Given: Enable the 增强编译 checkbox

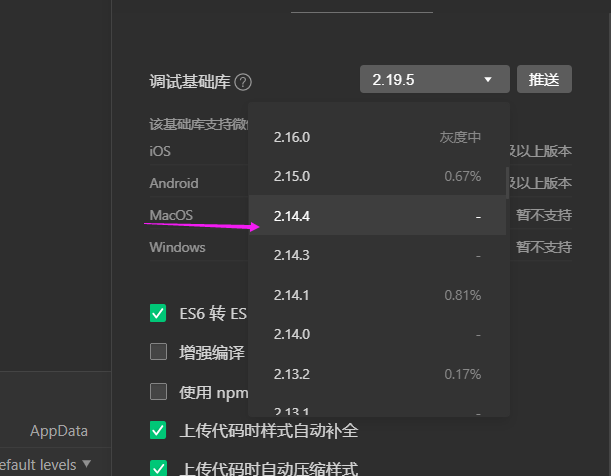Looking at the screenshot, I should 158,352.
